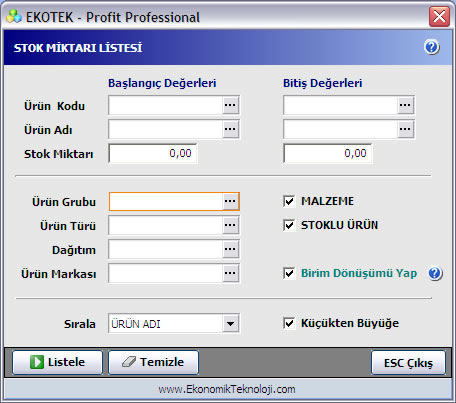This screenshot has width=456, height=403.
Task: Focus the starting Stok Miktarı field
Action: [153, 153]
